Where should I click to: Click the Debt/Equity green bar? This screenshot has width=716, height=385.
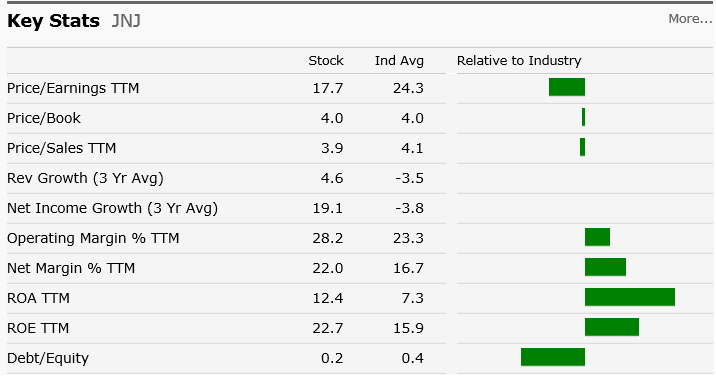tap(553, 357)
